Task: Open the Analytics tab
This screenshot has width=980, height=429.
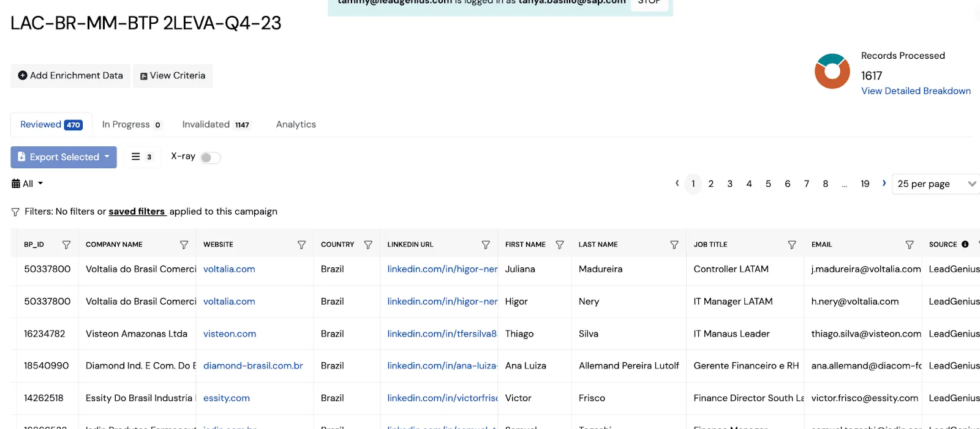Action: click(x=296, y=124)
